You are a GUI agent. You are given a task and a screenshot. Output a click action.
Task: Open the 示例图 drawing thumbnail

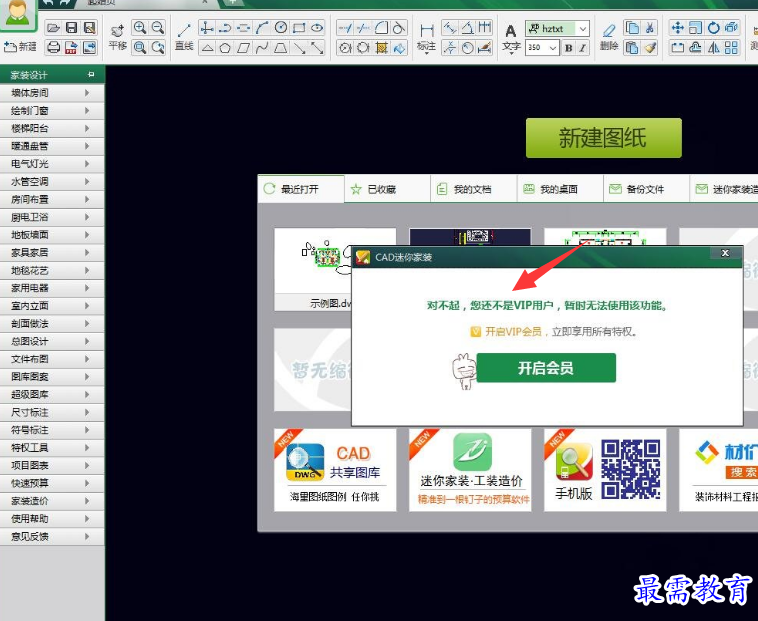313,269
